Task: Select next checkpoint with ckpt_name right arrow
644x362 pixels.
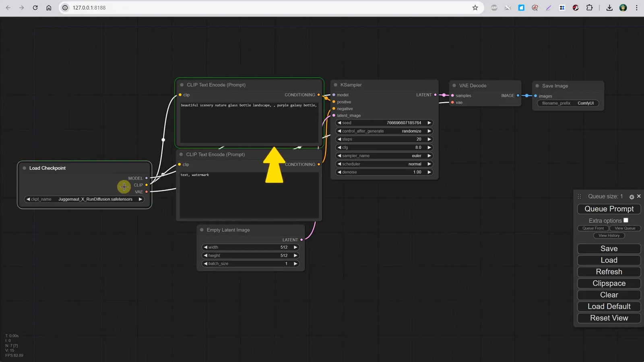Action: (x=140, y=199)
